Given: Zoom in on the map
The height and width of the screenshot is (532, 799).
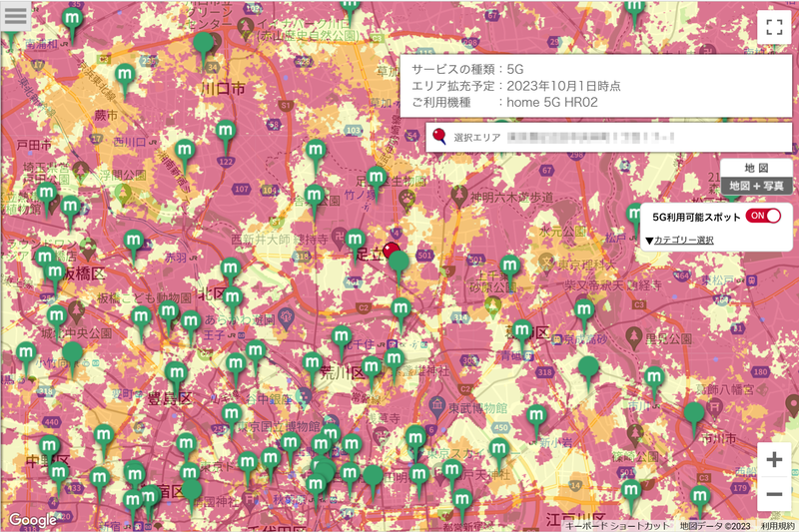Looking at the screenshot, I should [774, 460].
